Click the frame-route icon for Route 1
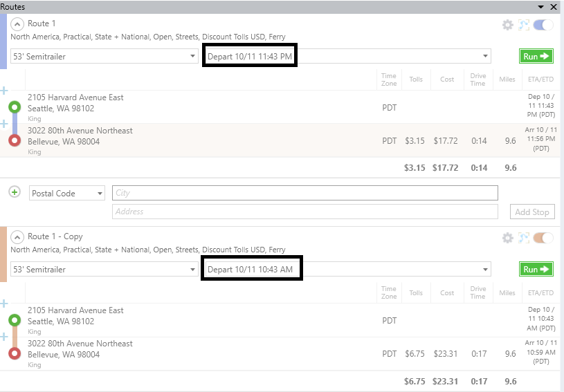564x392 pixels. coord(524,25)
